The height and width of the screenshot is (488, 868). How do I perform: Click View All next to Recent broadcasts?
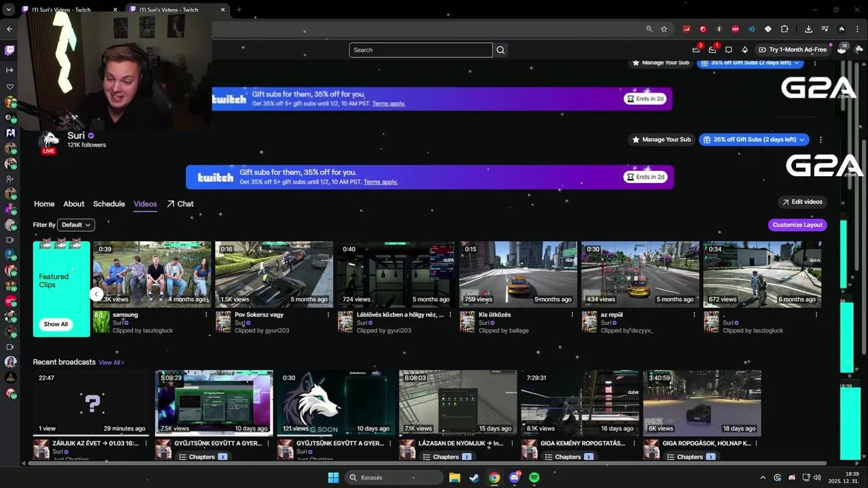111,363
